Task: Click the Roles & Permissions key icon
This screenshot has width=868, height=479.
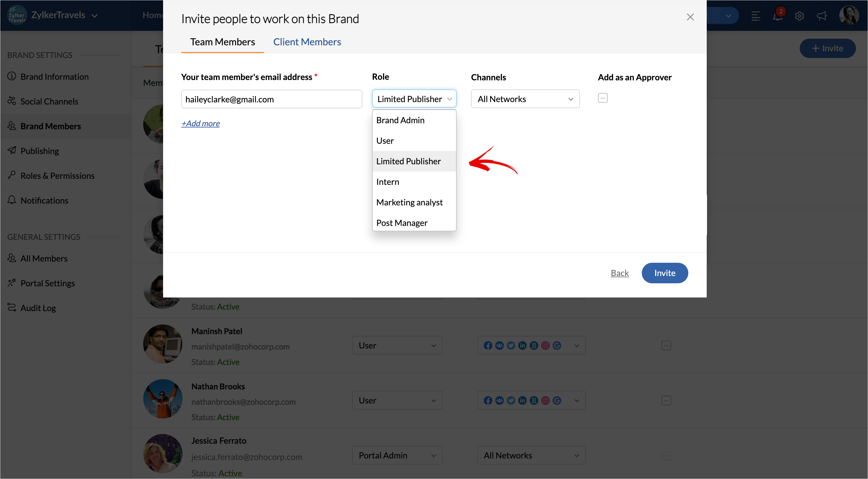Action: click(12, 175)
